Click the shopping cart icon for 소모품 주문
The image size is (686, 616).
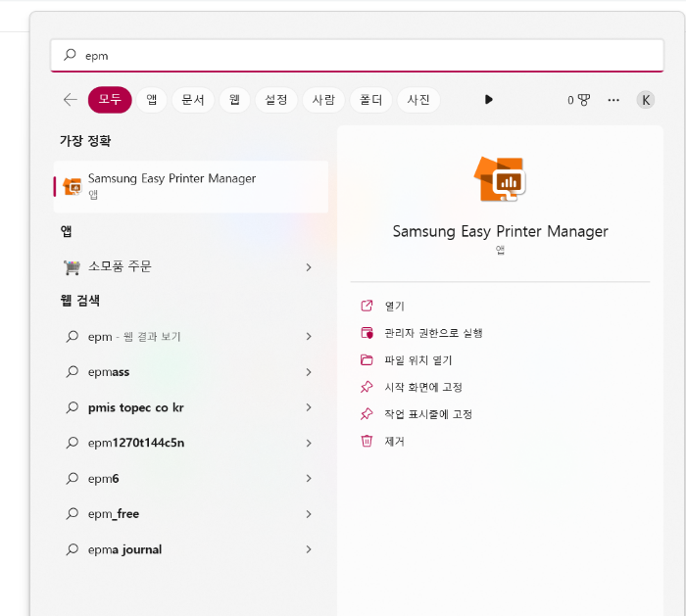click(x=72, y=267)
